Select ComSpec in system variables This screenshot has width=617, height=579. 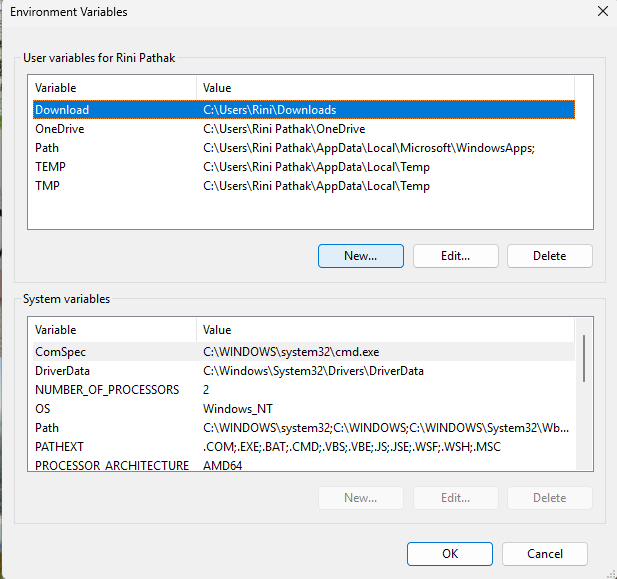(x=61, y=352)
